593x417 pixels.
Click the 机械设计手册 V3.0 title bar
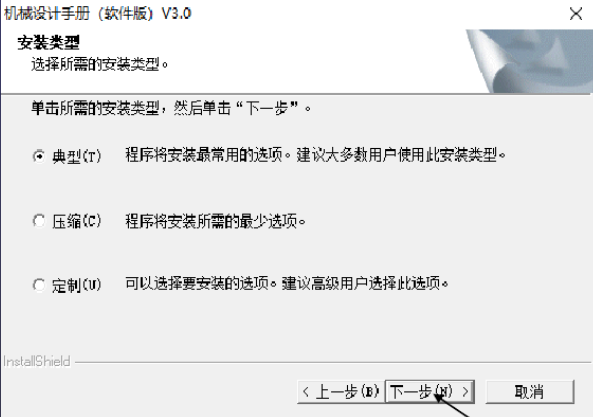coord(98,14)
